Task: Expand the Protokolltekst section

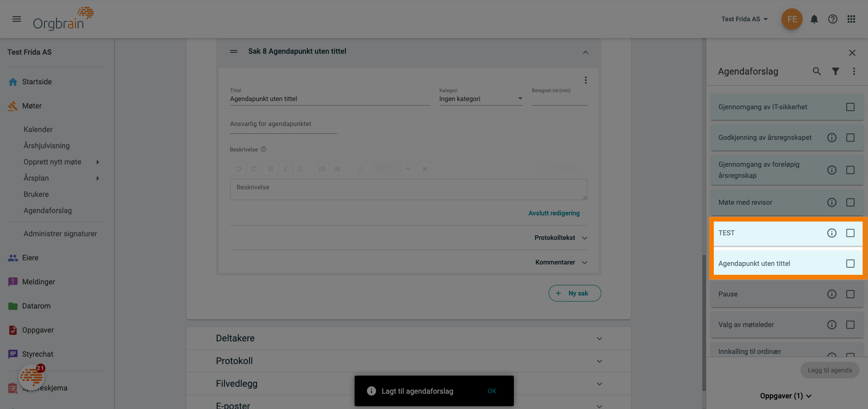Action: pos(561,238)
